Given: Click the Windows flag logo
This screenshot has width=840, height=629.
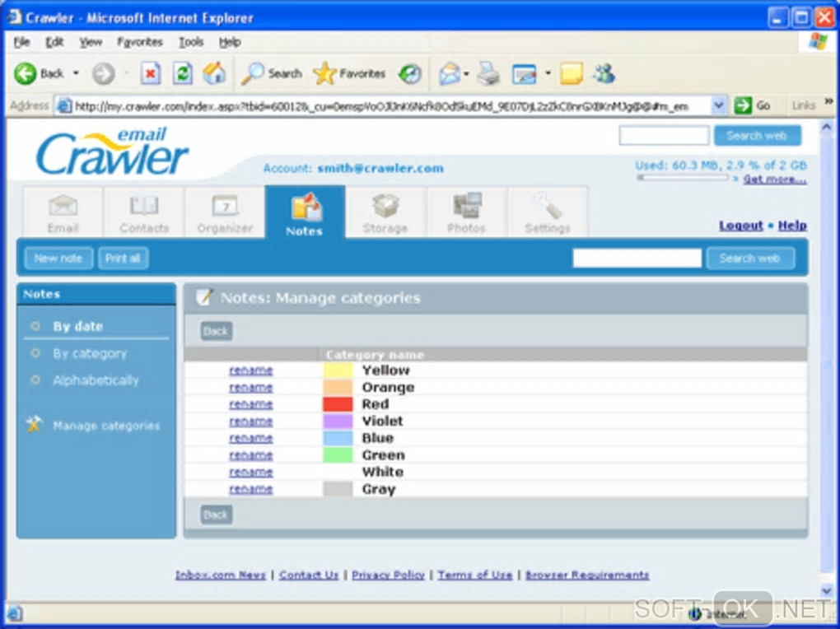Looking at the screenshot, I should click(x=818, y=42).
